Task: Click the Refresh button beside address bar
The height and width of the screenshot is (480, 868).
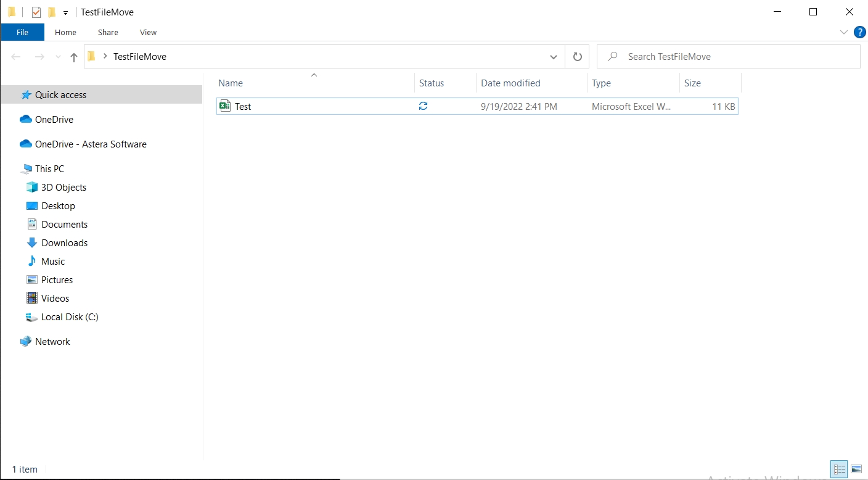Action: [577, 57]
